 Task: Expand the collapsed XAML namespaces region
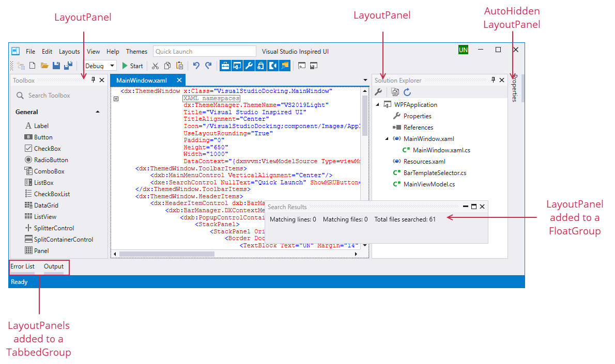(116, 99)
